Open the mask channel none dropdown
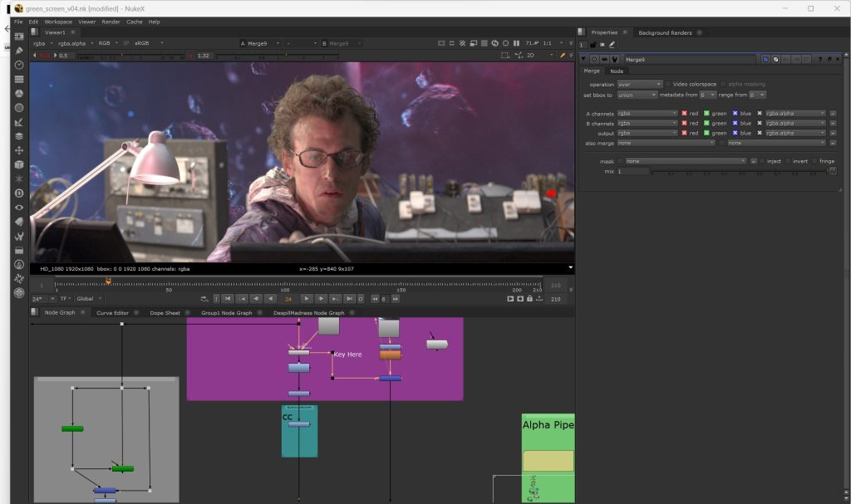This screenshot has width=851, height=504. coord(686,161)
